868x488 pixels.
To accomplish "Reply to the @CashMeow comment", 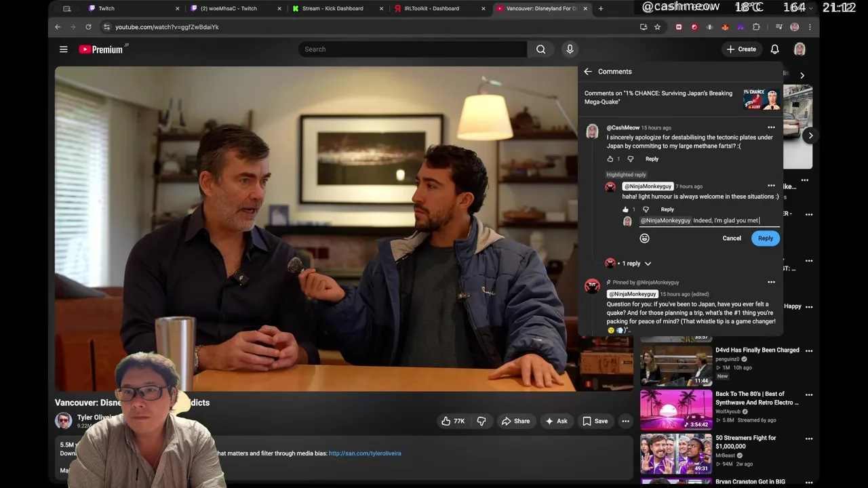I will click(x=652, y=159).
